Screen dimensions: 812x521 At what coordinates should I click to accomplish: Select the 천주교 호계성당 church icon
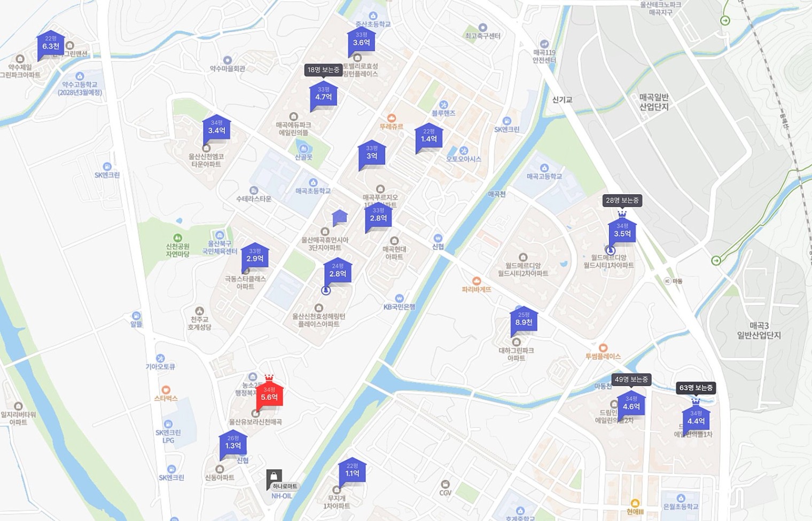click(x=199, y=311)
